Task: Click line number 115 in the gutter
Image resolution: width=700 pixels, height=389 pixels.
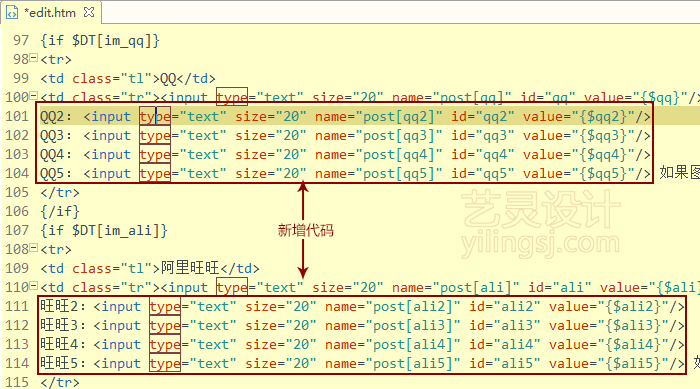Action: coord(17,382)
